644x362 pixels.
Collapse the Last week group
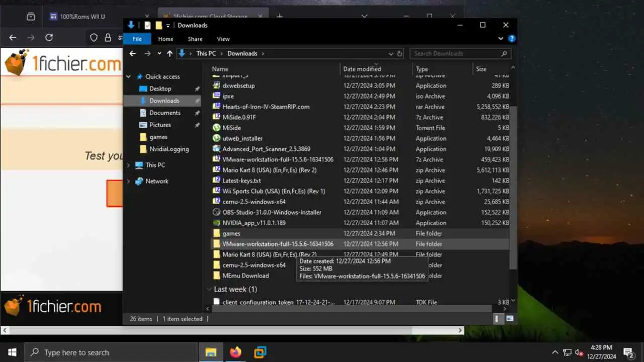pyautogui.click(x=209, y=289)
